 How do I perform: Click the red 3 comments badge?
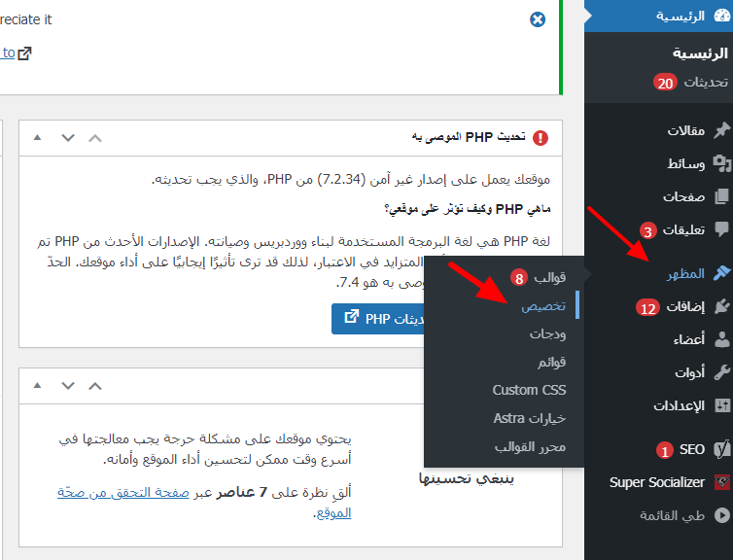point(647,231)
